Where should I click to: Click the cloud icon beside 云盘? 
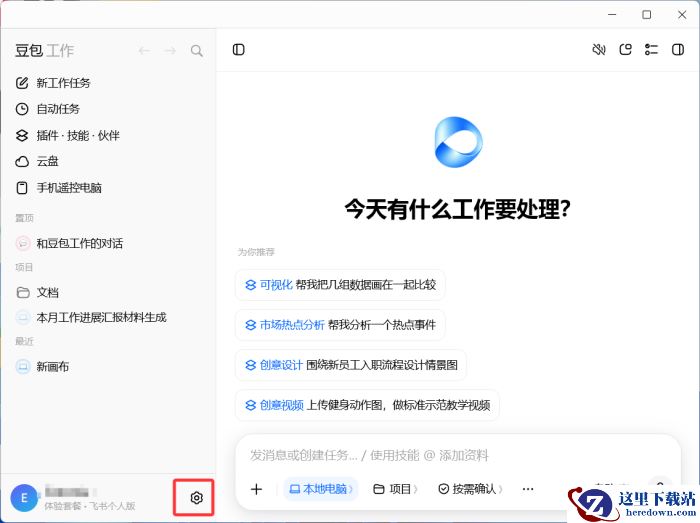(22, 162)
